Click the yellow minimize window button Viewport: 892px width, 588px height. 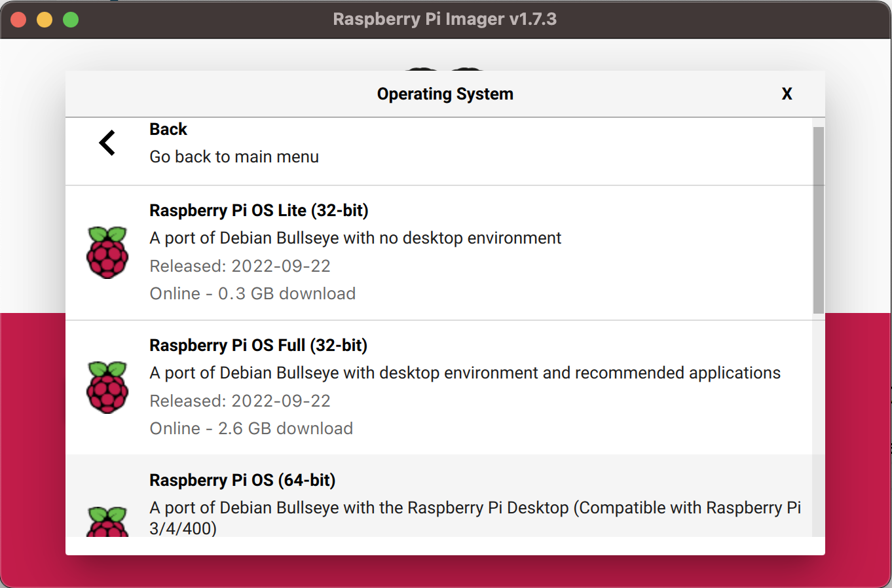pyautogui.click(x=45, y=20)
